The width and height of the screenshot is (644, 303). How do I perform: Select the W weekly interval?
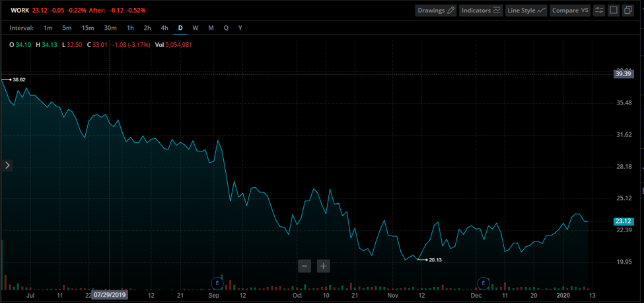pyautogui.click(x=196, y=28)
